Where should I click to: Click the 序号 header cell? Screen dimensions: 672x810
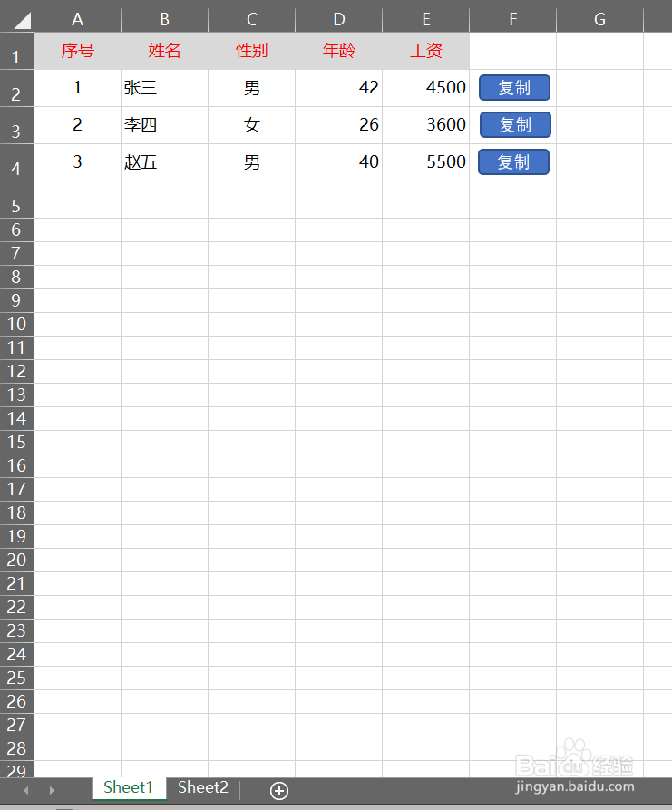click(77, 51)
